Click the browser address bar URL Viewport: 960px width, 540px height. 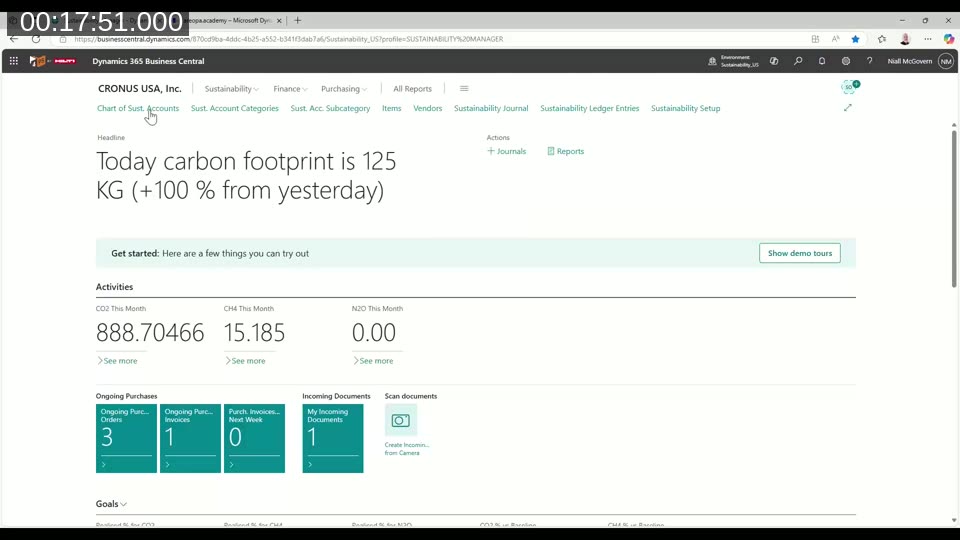tap(288, 39)
